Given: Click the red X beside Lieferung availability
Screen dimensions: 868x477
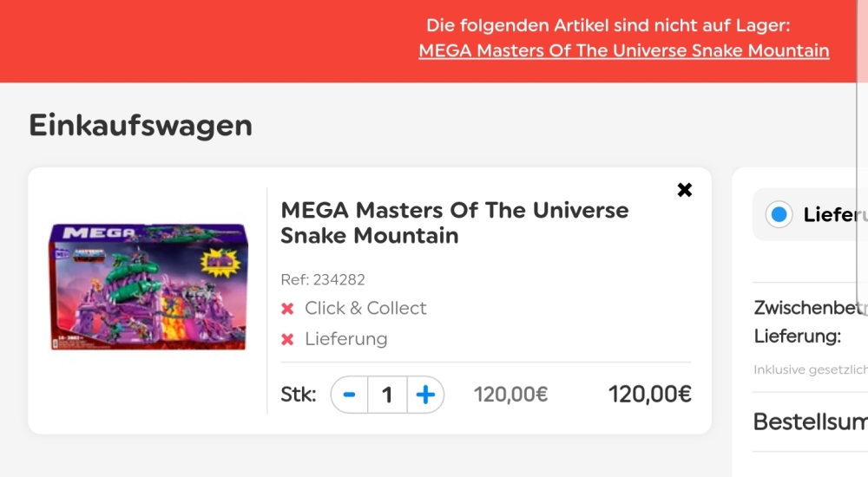Looking at the screenshot, I should [x=287, y=339].
